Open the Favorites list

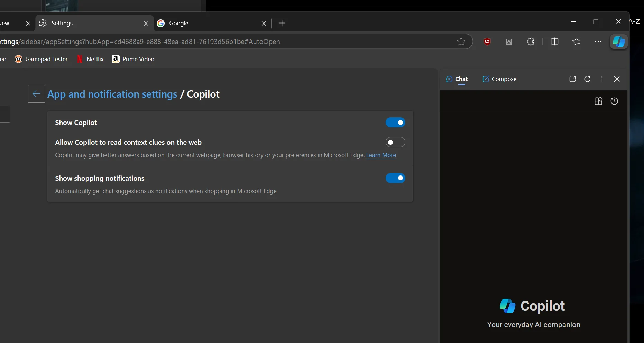click(x=576, y=42)
